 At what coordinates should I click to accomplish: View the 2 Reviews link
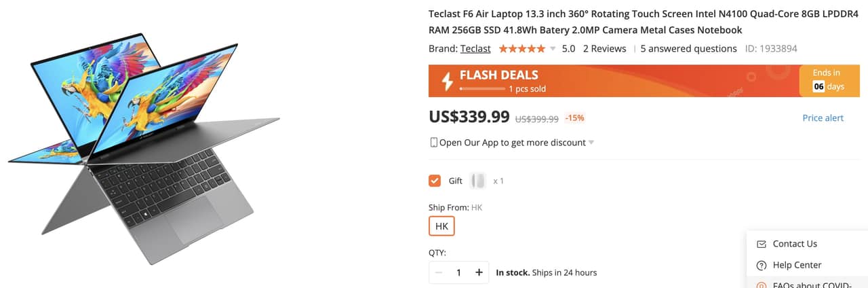pyautogui.click(x=604, y=49)
